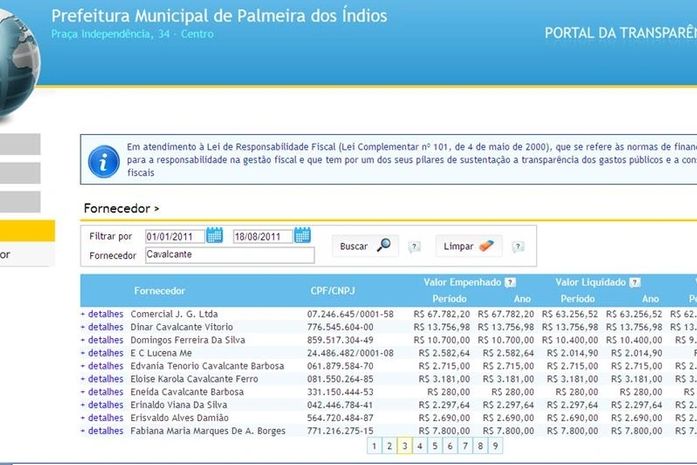Open Valor Liquidado help icon
697x465 pixels.
tap(635, 282)
